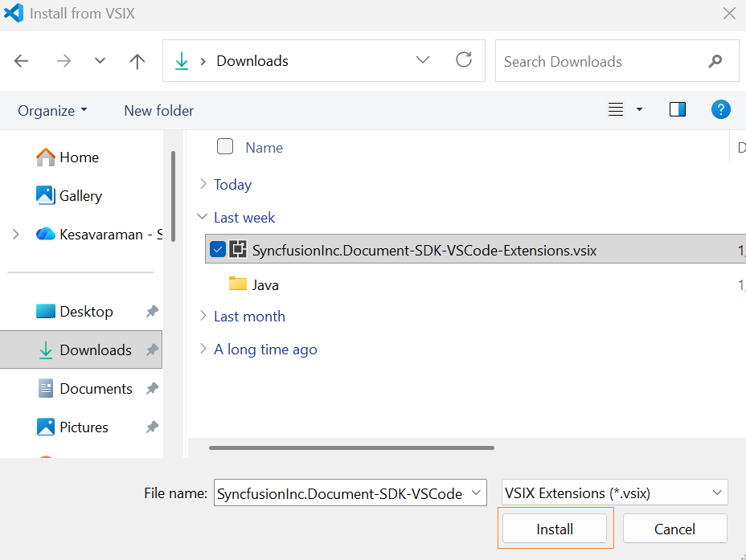Open recent locations dropdown chevron
Screen dimensions: 746x560
click(x=100, y=61)
